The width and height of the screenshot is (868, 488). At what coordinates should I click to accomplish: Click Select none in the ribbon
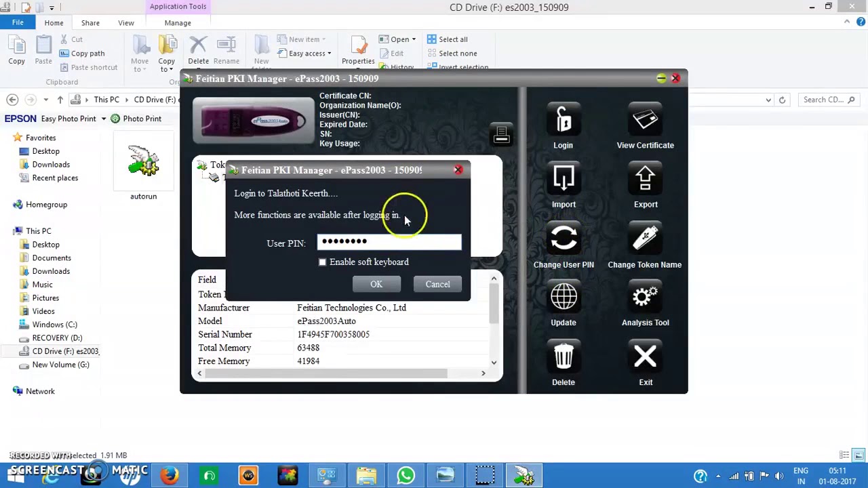[452, 54]
